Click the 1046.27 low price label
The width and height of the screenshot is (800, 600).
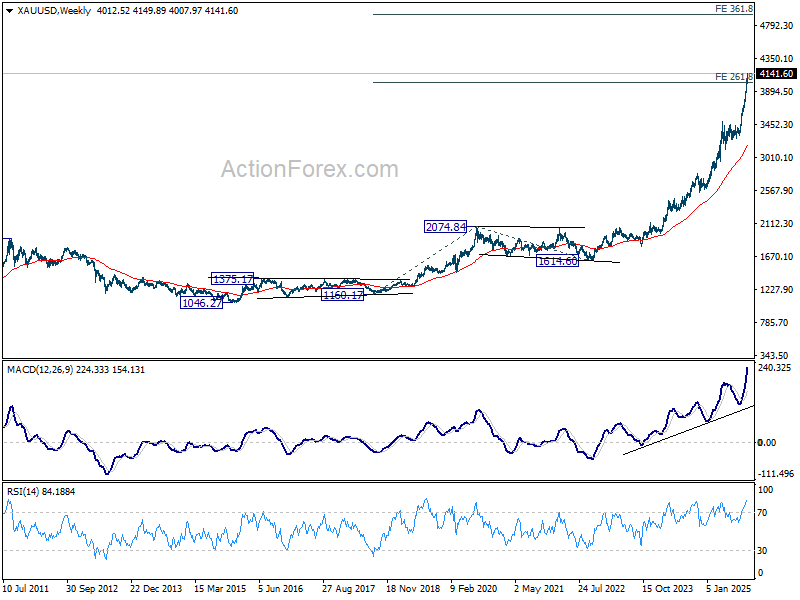(x=201, y=302)
